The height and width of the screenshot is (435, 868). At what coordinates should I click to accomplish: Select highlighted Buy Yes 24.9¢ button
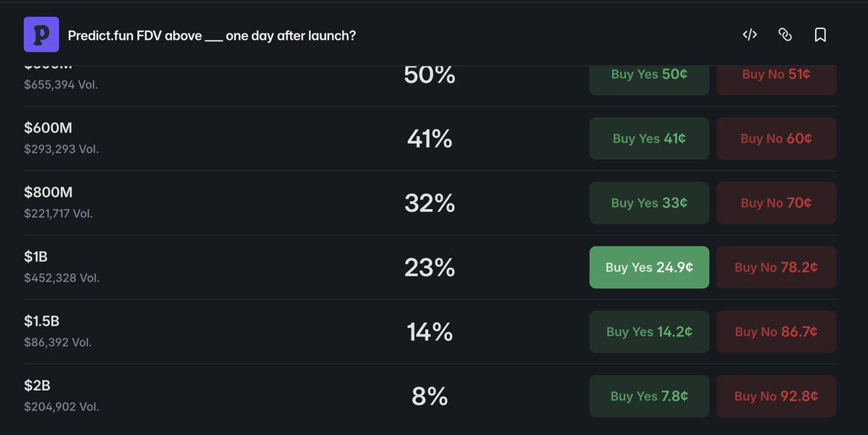pos(650,267)
